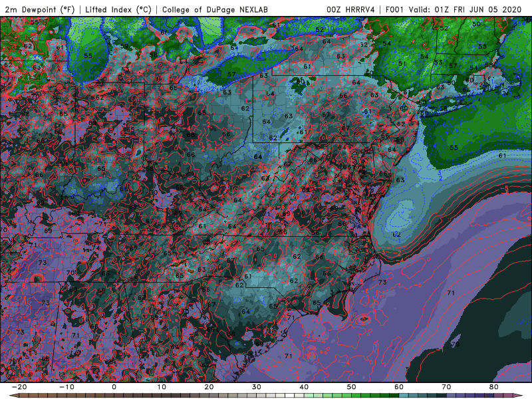Screen dimensions: 532x399
Task: Click the '00Z HRRRV4' model run label
Action: click(x=351, y=9)
